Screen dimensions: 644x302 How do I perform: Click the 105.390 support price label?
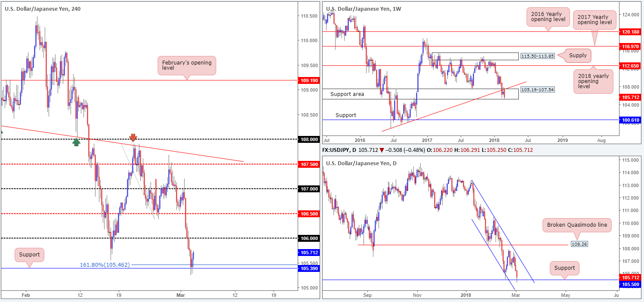308,268
